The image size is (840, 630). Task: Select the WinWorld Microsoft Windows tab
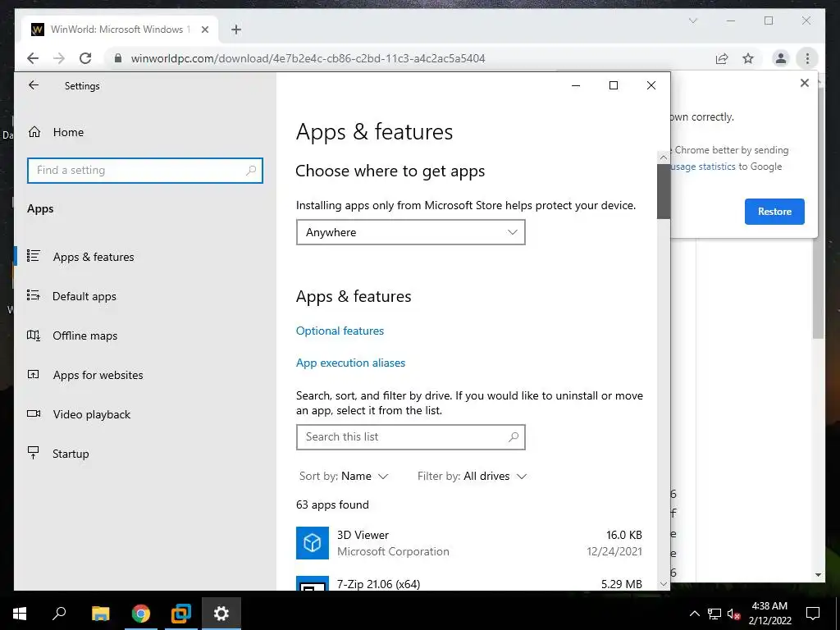coord(121,30)
